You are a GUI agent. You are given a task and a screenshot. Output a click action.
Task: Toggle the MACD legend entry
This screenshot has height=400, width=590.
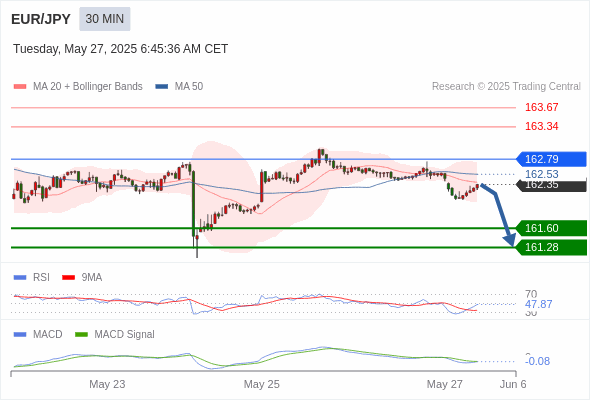click(38, 334)
